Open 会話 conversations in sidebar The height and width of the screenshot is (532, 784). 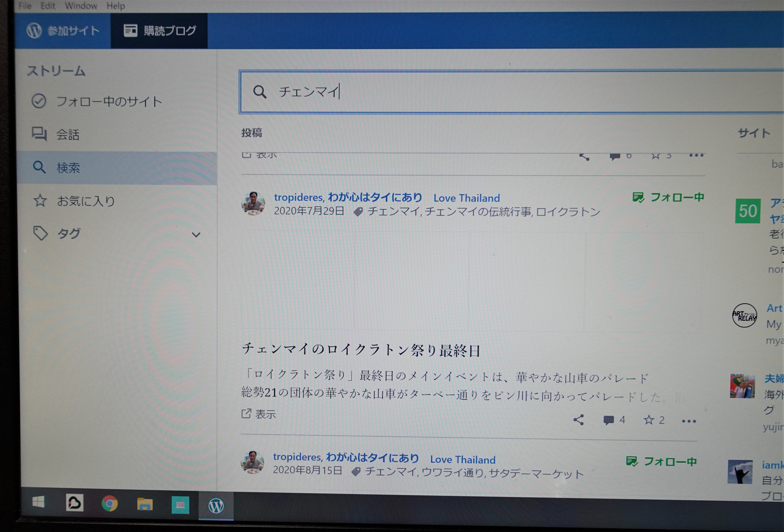click(67, 135)
